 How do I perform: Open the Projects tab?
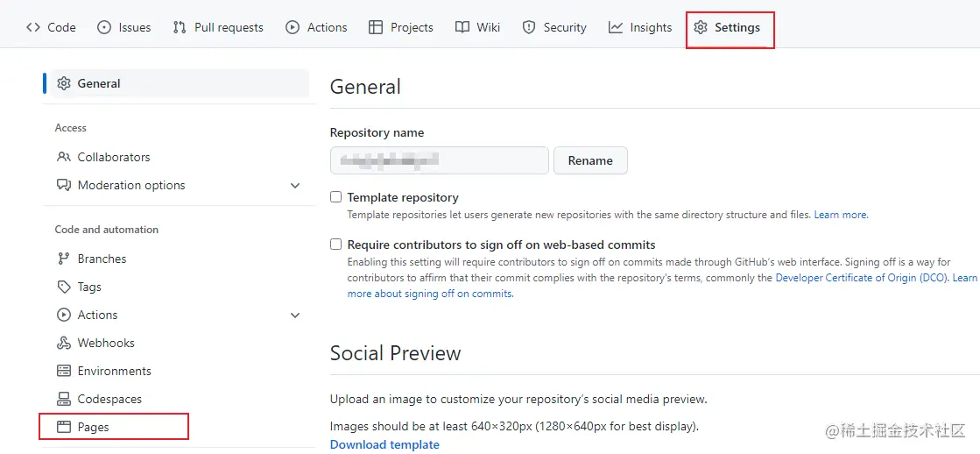tap(401, 27)
